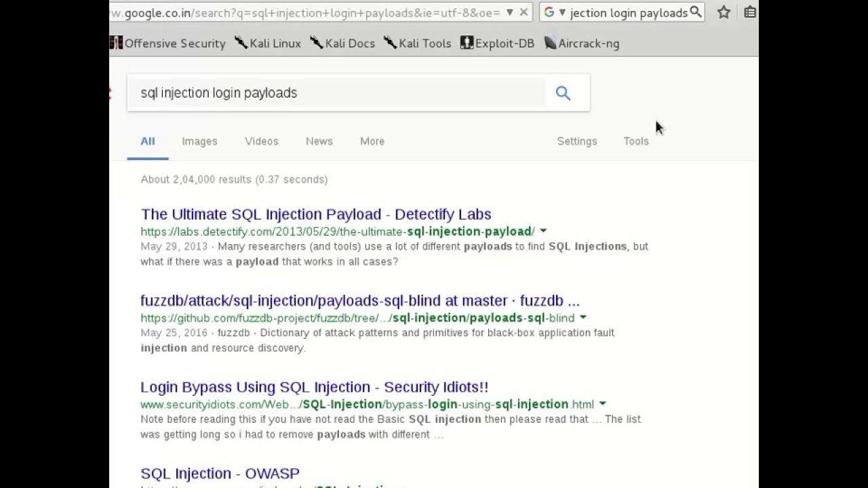Open the Offensive Security bookmark

(x=167, y=43)
